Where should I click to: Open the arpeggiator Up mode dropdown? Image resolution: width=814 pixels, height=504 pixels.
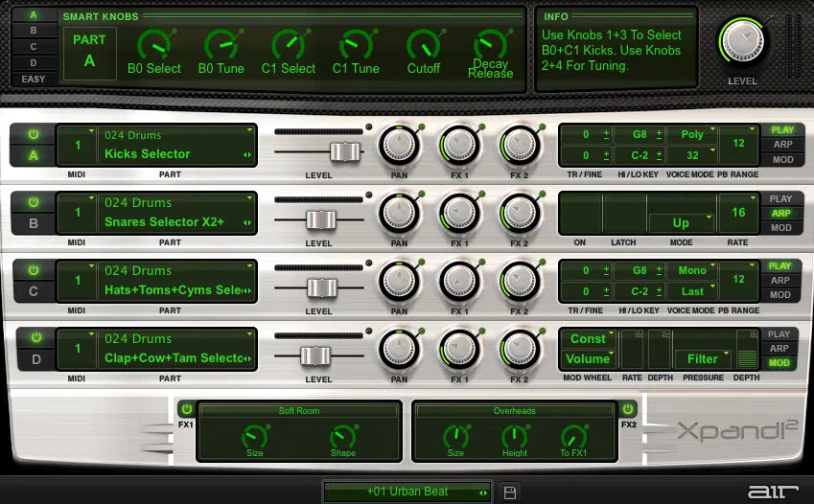point(682,222)
